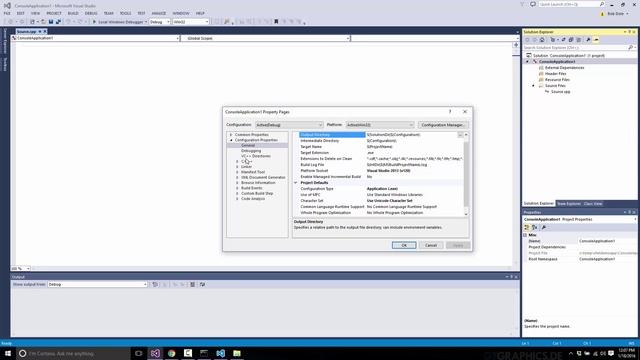Collapse Source Files folder in Solution Explorer
The width and height of the screenshot is (640, 360).
tap(533, 86)
